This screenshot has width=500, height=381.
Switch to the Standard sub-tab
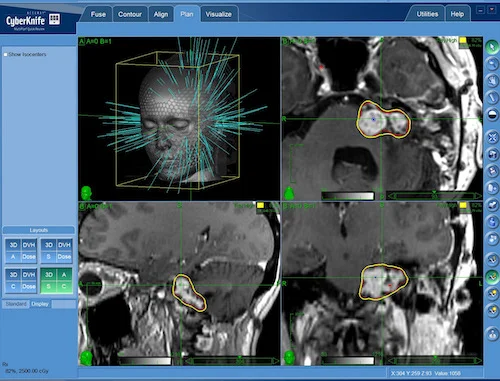click(16, 304)
